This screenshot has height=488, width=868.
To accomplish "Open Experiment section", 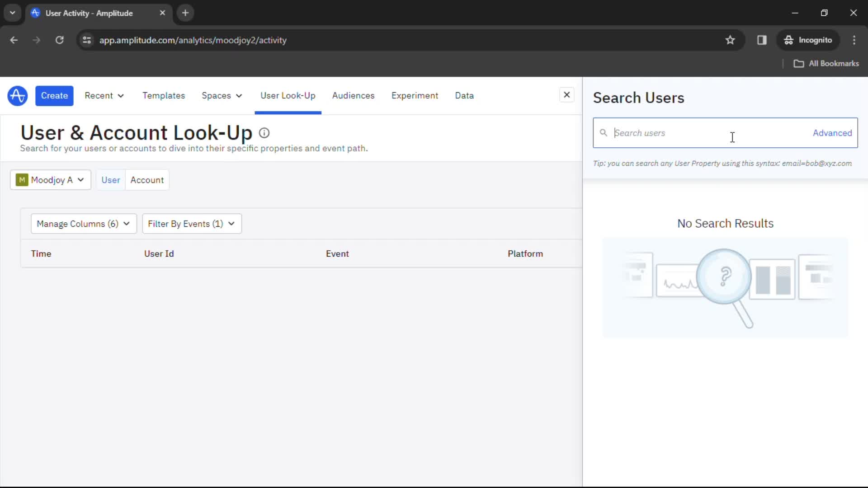I will point(415,96).
